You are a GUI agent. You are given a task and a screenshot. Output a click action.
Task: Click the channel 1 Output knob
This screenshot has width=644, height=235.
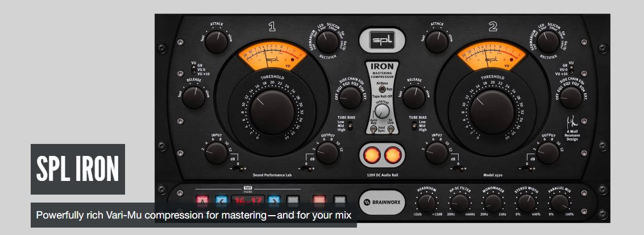coord(327,153)
